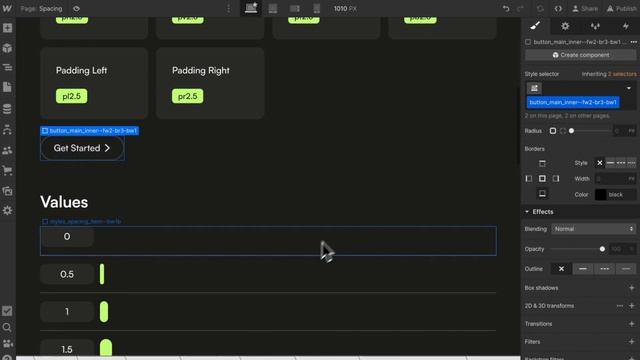Switch to the Interactions lightning tab
The width and height of the screenshot is (640, 360).
click(625, 26)
